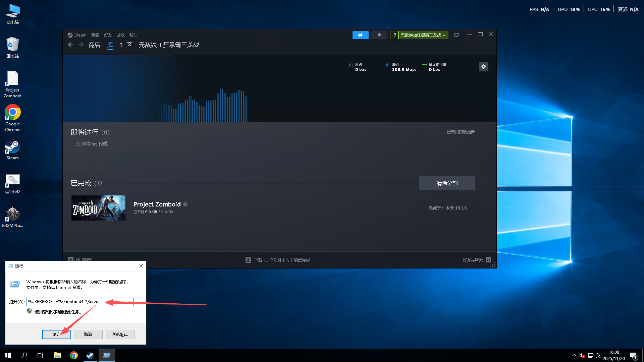Viewport: 644px width, 362px height.
Task: Switch to the 商店 tab
Action: 94,45
